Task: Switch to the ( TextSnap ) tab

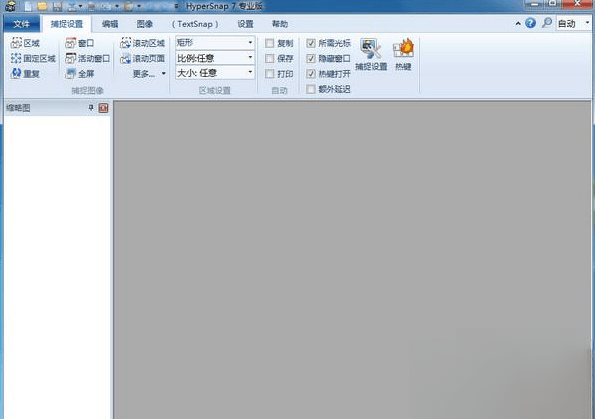Action: click(195, 24)
